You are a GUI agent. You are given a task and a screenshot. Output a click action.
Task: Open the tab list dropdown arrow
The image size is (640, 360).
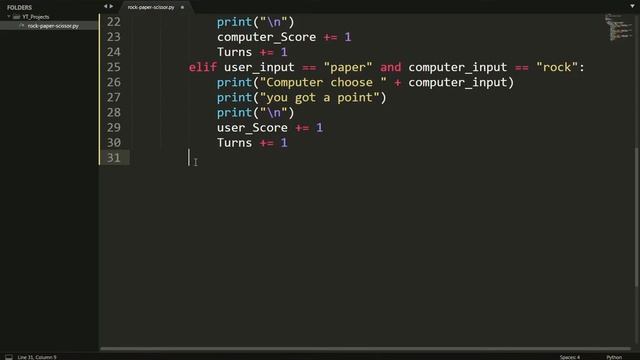pos(632,6)
